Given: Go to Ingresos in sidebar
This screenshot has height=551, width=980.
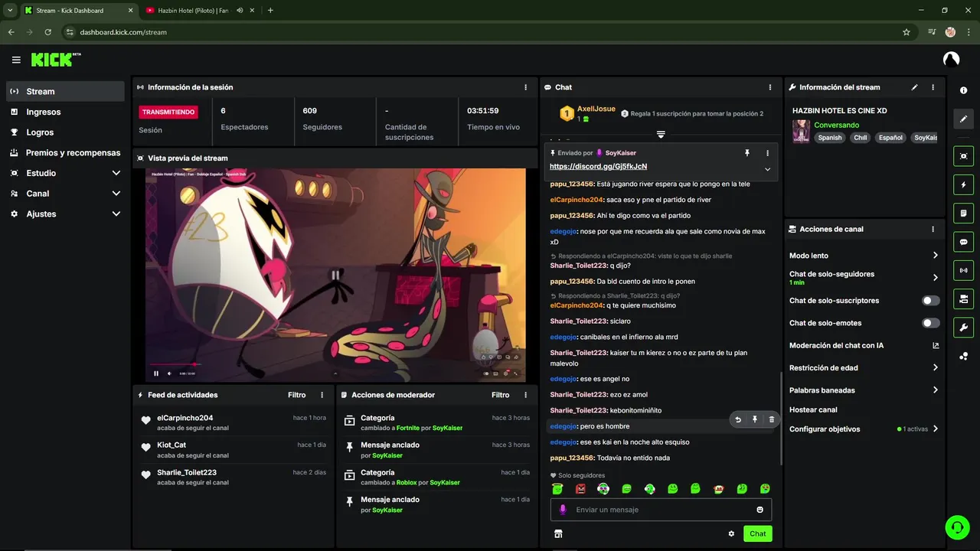Looking at the screenshot, I should (65, 112).
